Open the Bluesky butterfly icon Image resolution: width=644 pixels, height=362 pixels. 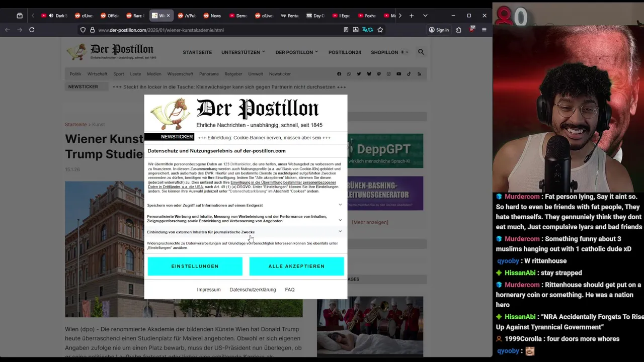point(369,74)
